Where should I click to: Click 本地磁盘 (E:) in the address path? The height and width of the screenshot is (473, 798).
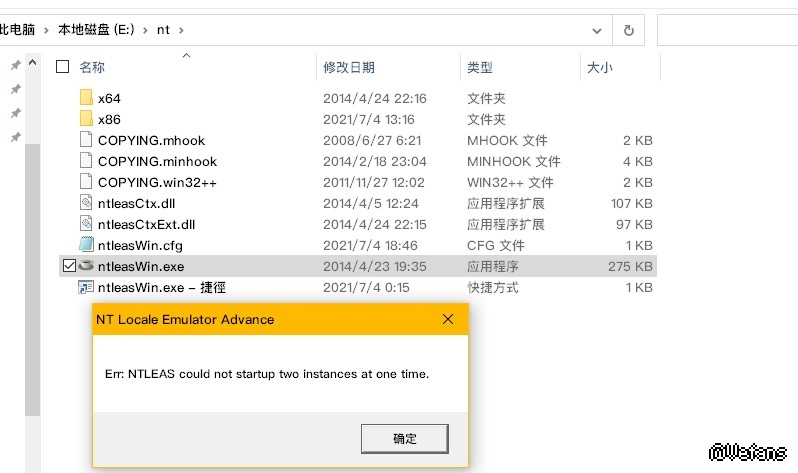point(96,30)
